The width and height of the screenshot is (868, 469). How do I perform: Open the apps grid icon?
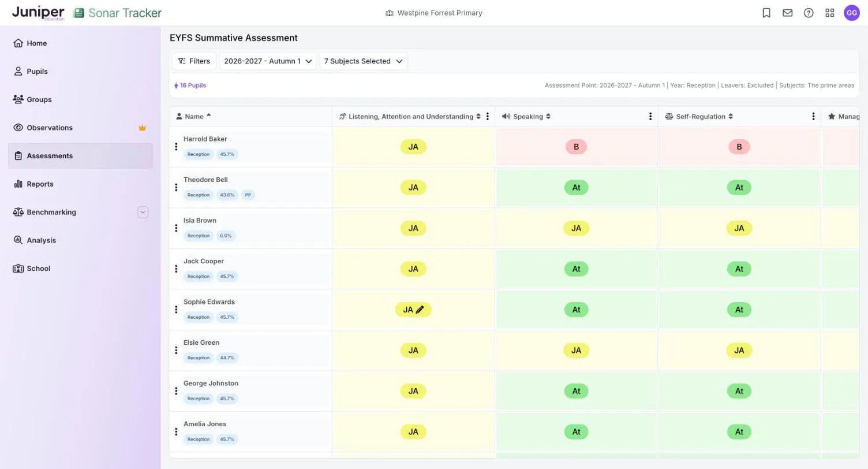point(830,13)
